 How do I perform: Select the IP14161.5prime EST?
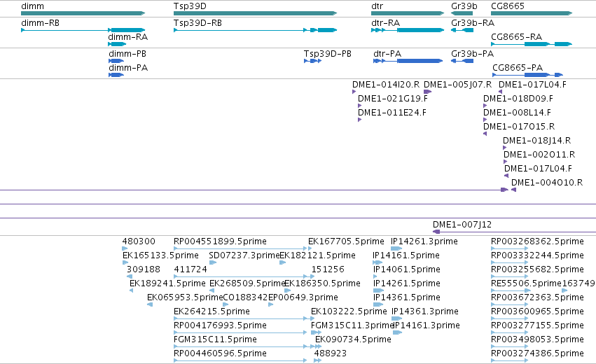[x=377, y=262]
